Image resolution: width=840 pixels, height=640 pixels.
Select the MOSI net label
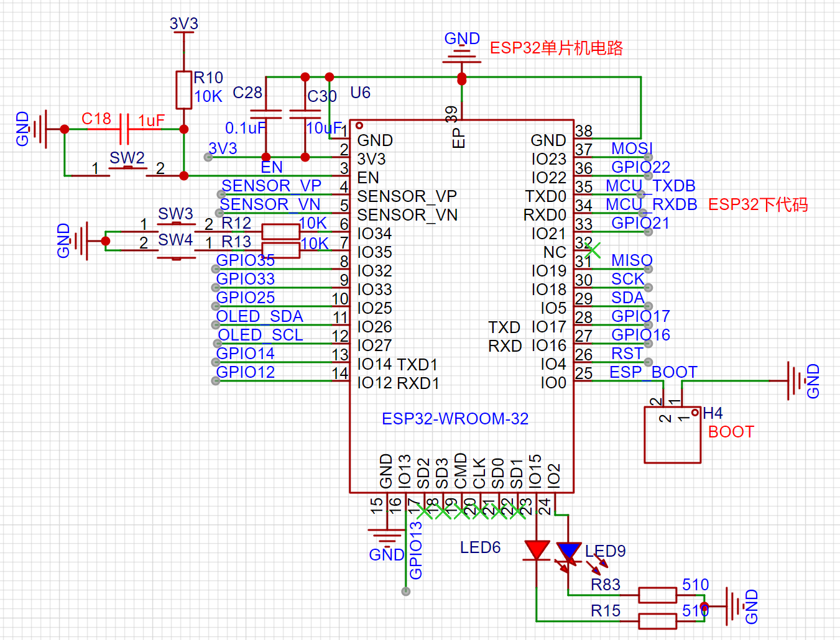(x=632, y=149)
